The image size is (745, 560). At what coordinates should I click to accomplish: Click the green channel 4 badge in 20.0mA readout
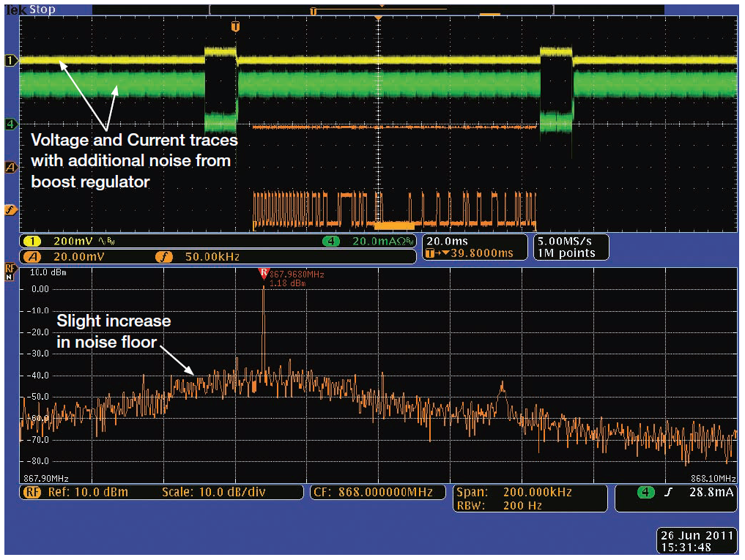tap(330, 241)
